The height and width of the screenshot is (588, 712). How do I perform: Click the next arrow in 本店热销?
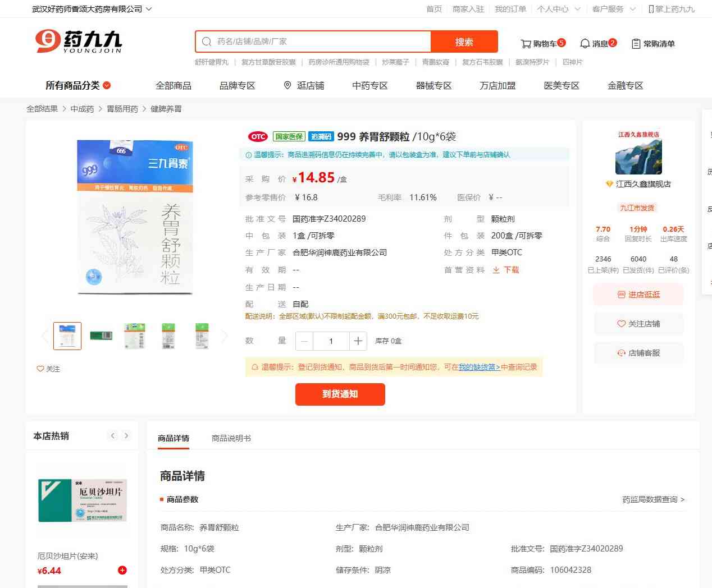click(126, 436)
